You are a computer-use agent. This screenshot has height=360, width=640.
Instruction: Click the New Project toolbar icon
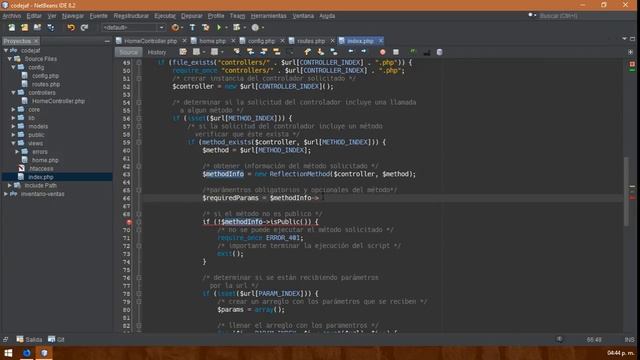(24, 27)
